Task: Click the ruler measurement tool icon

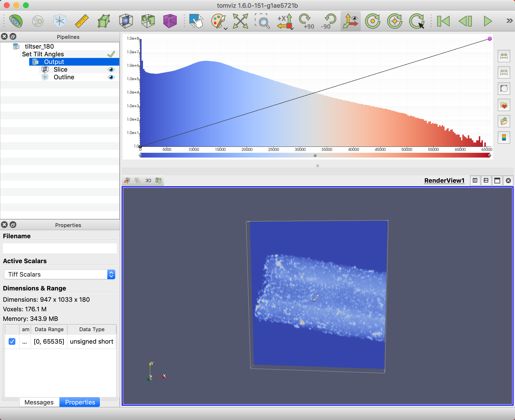Action: point(82,21)
